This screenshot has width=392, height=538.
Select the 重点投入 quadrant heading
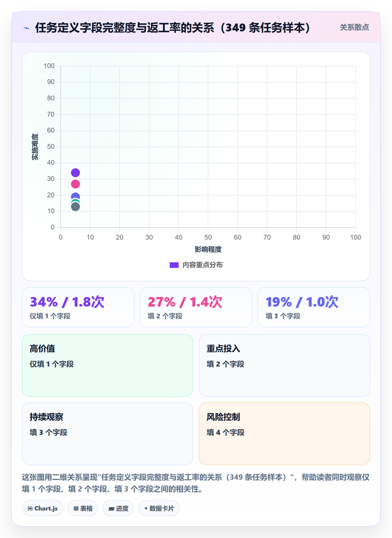tap(223, 349)
